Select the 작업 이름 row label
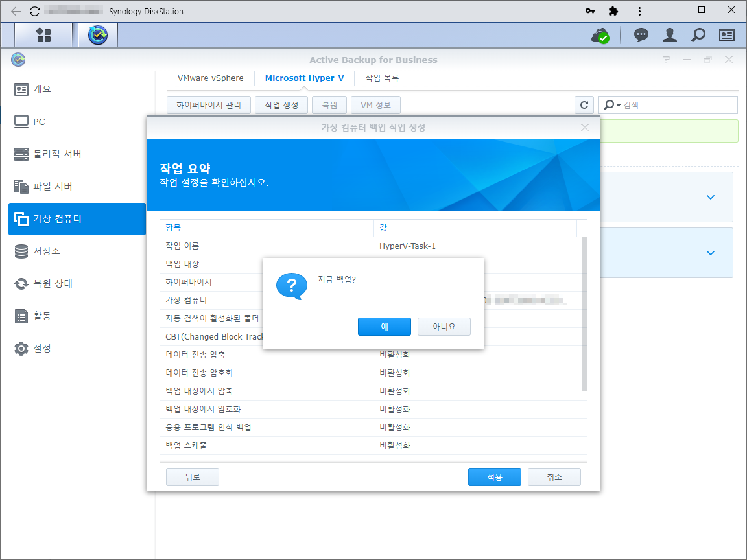The image size is (747, 560). [x=182, y=246]
